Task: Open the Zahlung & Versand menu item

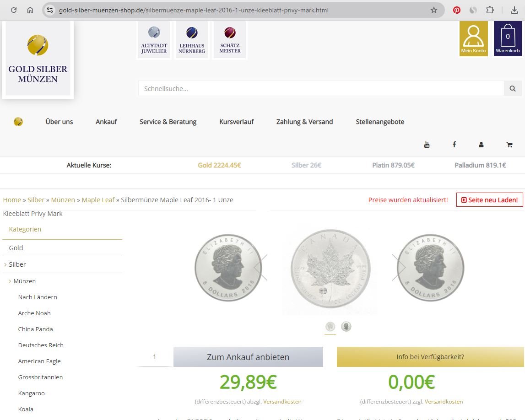Action: tap(304, 122)
